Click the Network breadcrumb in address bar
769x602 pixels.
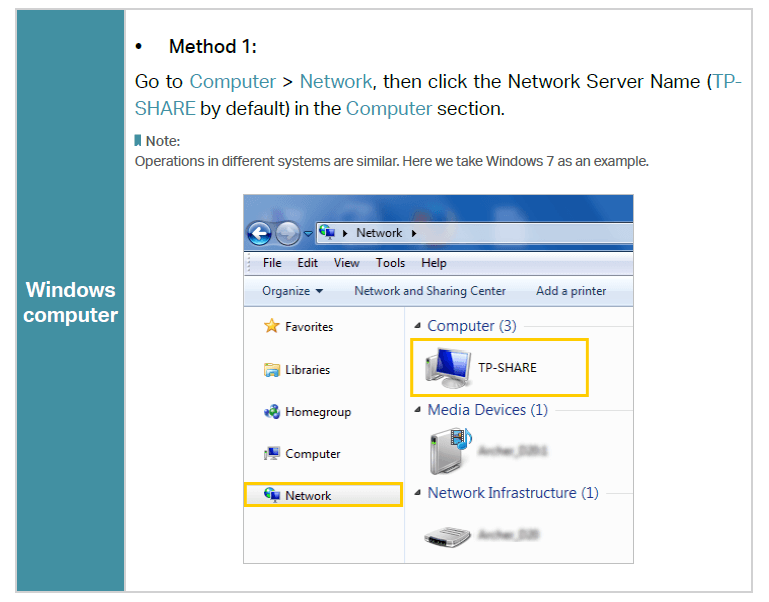[379, 233]
